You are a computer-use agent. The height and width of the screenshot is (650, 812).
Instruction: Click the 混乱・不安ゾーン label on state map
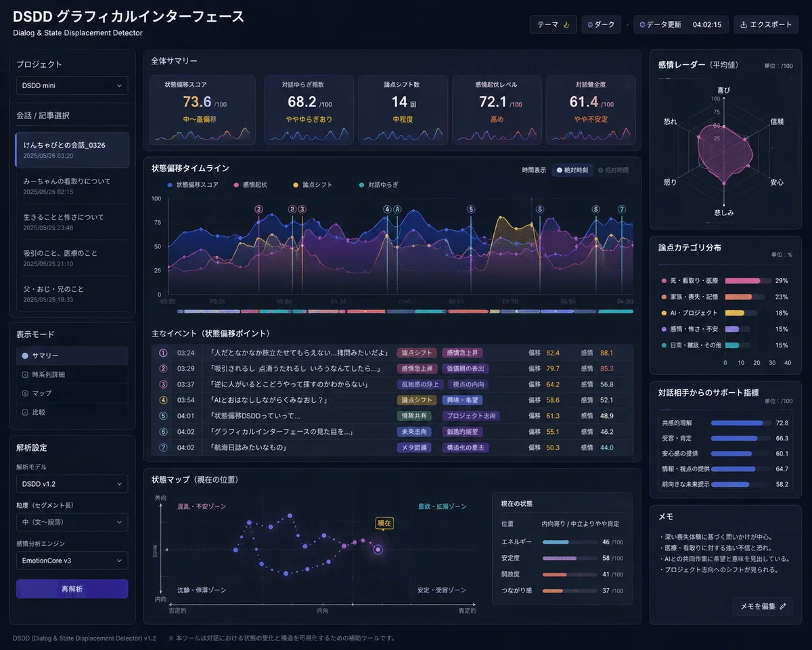[201, 506]
